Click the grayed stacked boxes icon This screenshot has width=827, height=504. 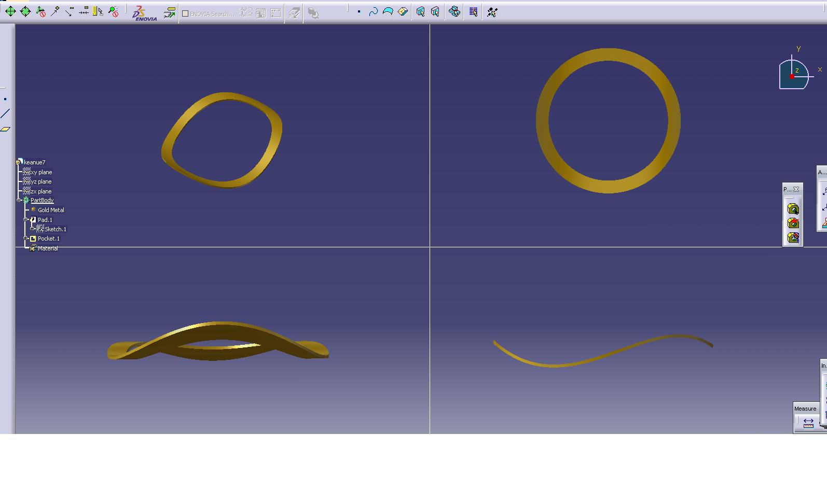[313, 13]
